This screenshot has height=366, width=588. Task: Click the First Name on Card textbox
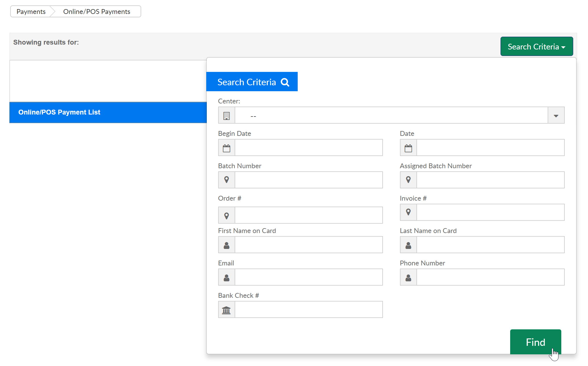(308, 245)
